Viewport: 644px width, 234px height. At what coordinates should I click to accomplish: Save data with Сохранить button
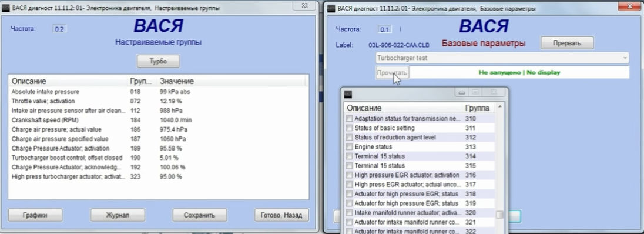[199, 215]
